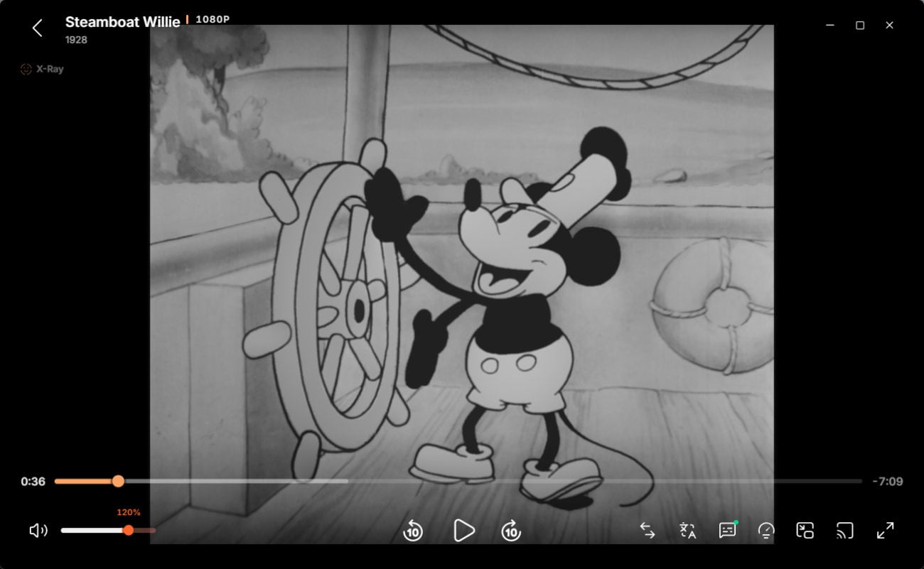Open the X-Ray feature

coord(42,69)
